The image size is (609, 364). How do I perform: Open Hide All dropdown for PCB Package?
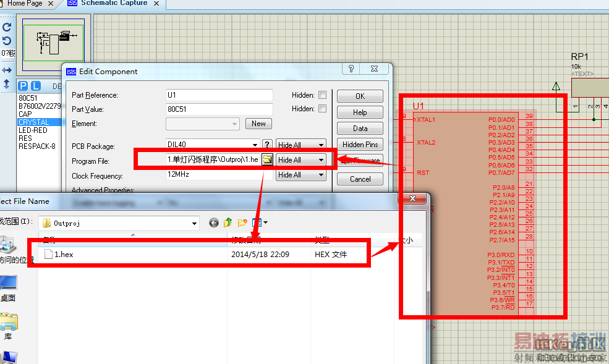(301, 145)
